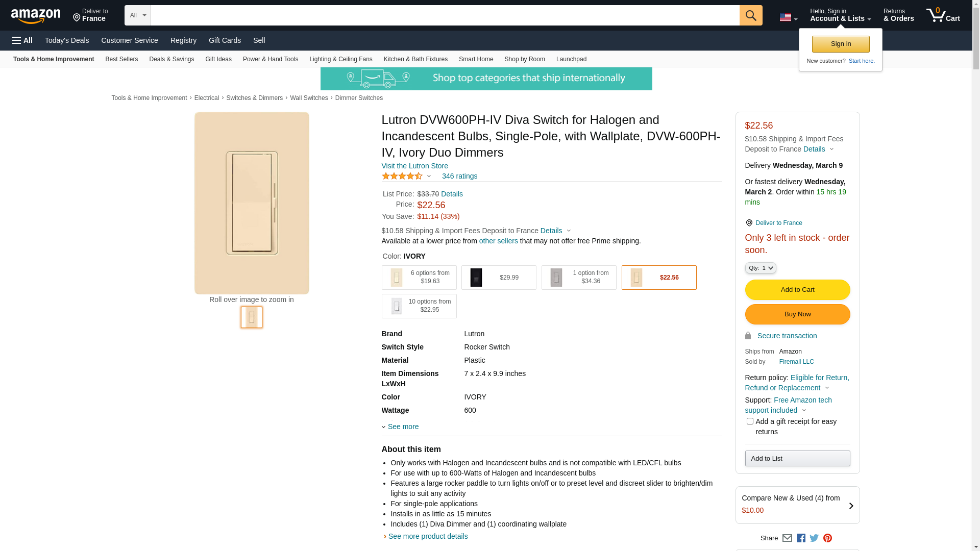The image size is (980, 551).
Task: Share on Twitter icon
Action: [x=814, y=538]
